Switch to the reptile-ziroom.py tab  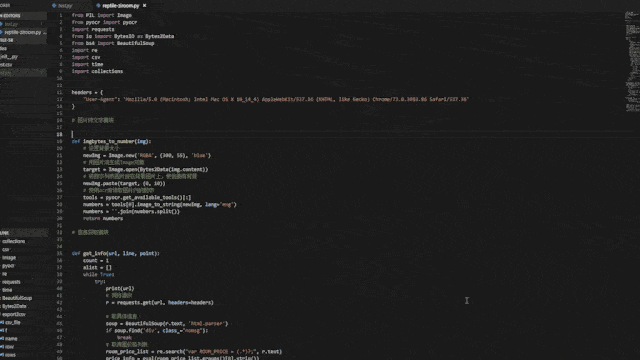(120, 6)
